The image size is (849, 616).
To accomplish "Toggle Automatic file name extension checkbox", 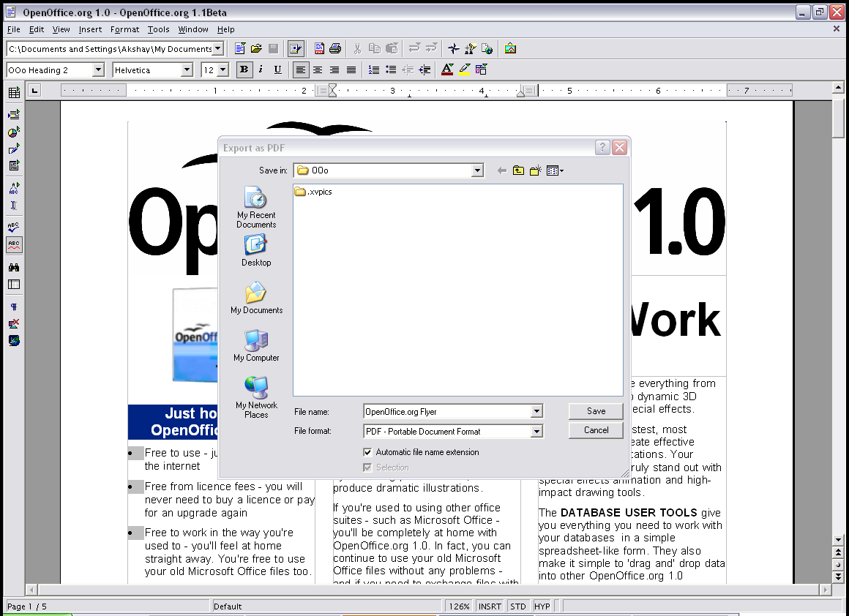I will (367, 452).
